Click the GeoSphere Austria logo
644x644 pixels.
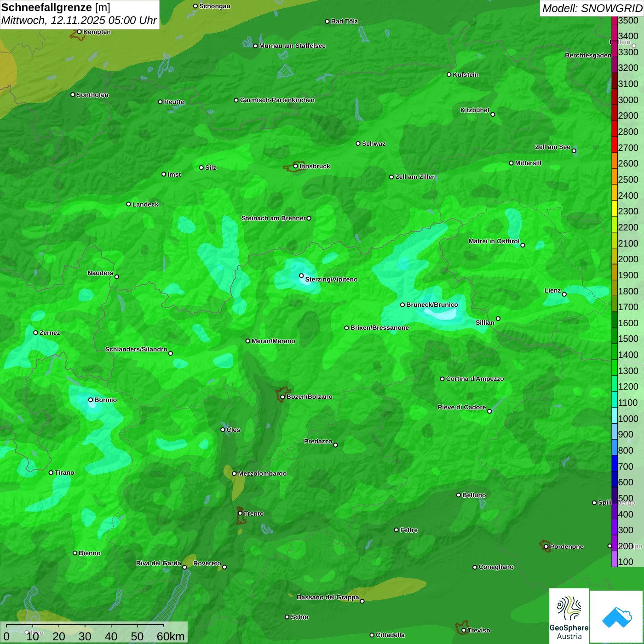click(569, 616)
